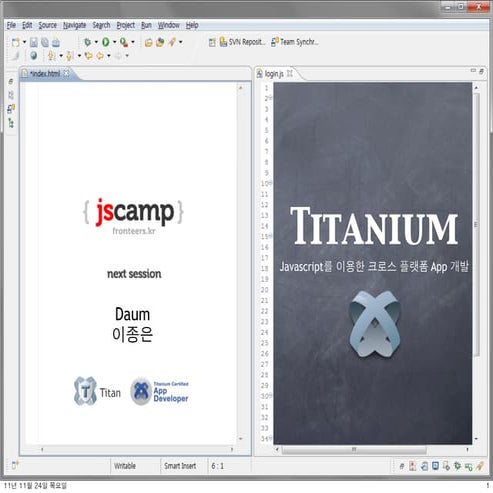Open the Window menu

(168, 25)
